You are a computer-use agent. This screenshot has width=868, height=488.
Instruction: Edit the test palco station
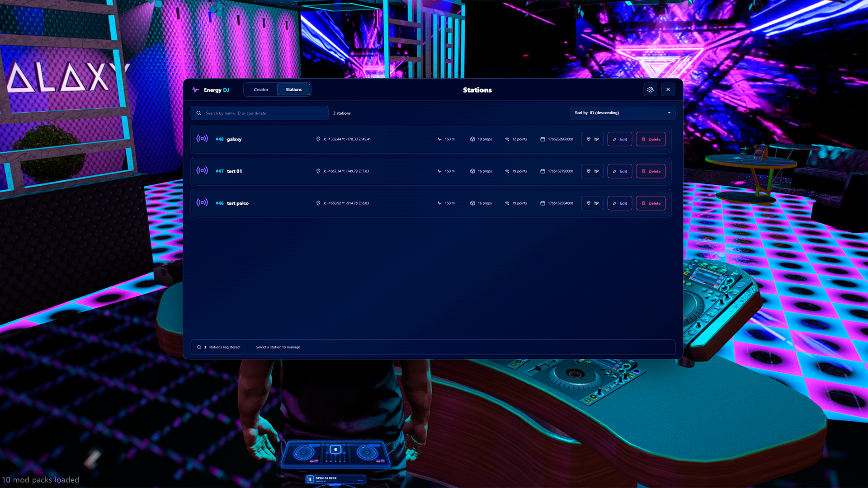tap(620, 203)
